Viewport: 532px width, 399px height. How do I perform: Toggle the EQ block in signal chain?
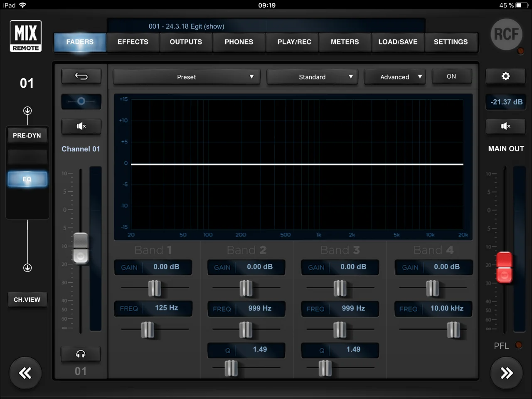(27, 179)
